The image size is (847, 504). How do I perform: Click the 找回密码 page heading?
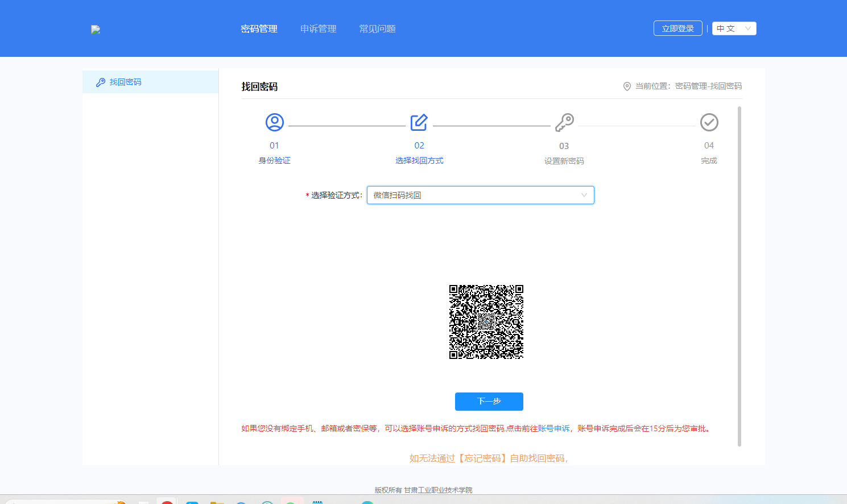pos(259,86)
